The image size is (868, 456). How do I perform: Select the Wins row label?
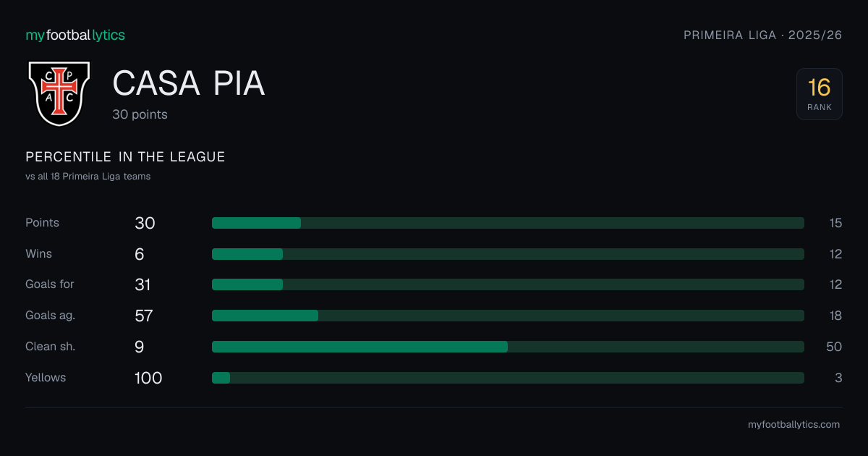point(38,254)
